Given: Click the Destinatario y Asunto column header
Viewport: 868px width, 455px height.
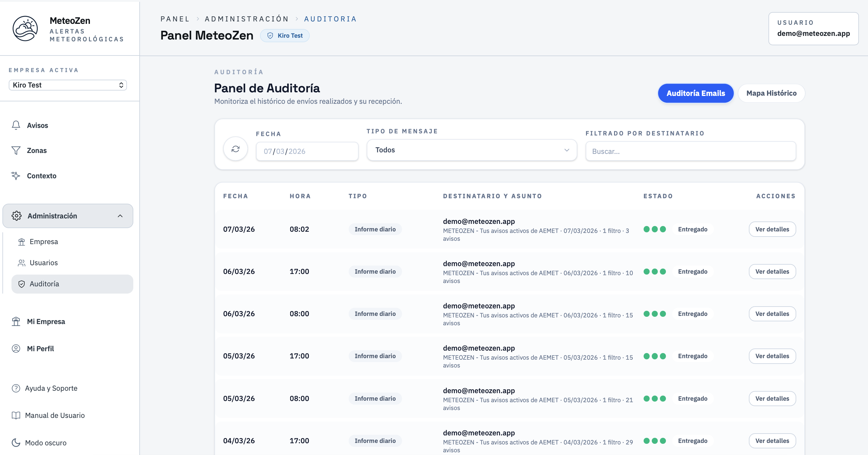Looking at the screenshot, I should coord(492,196).
